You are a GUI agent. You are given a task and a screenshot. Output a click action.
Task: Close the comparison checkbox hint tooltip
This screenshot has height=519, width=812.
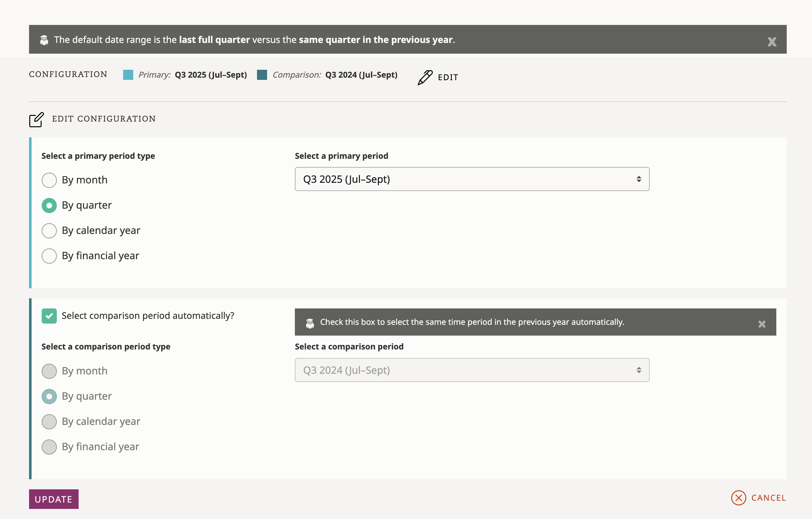(x=762, y=324)
